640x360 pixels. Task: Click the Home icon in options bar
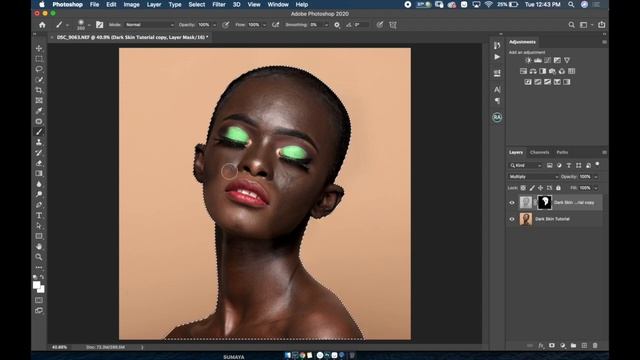point(42,25)
